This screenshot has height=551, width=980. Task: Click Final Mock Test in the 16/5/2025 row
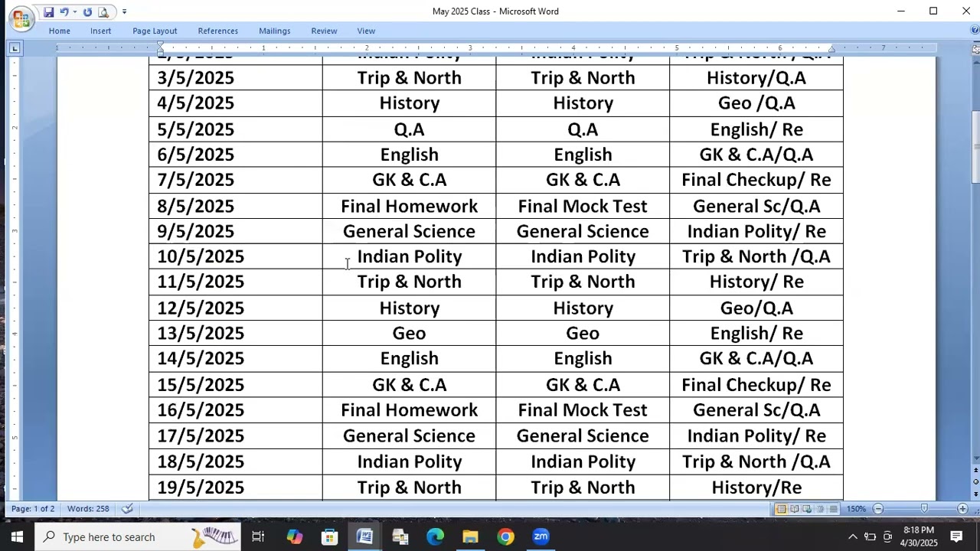(583, 410)
